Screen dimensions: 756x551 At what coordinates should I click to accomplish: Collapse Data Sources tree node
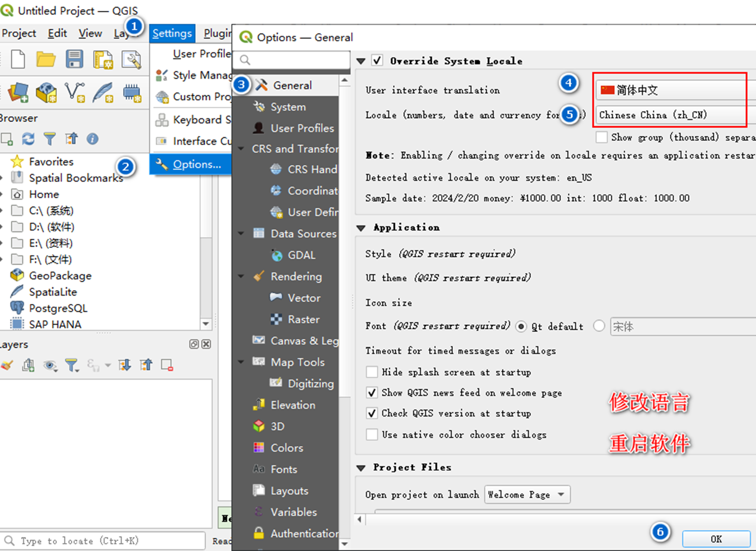241,234
